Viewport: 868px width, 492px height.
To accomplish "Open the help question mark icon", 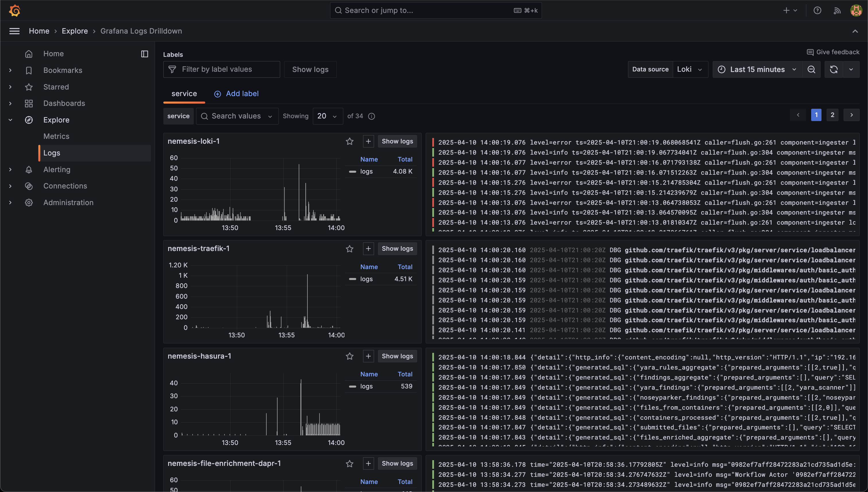I will pos(817,10).
